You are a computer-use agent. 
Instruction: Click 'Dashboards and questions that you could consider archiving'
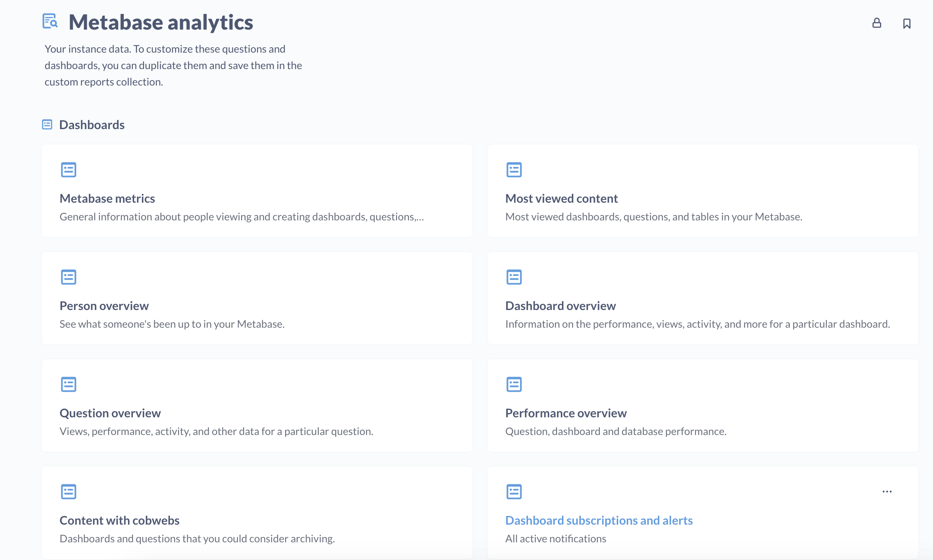[x=197, y=539]
